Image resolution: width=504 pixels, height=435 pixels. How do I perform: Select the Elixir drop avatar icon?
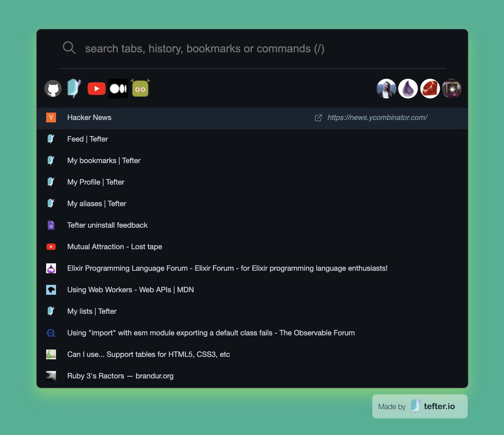pyautogui.click(x=408, y=89)
